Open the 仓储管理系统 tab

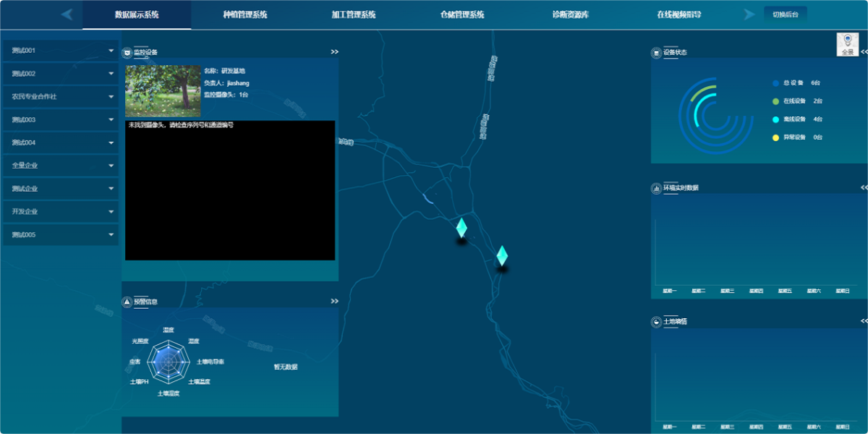click(x=462, y=14)
